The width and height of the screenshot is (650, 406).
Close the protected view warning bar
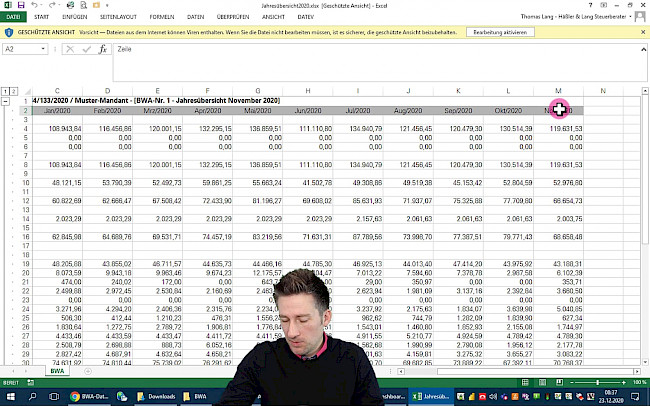click(642, 33)
